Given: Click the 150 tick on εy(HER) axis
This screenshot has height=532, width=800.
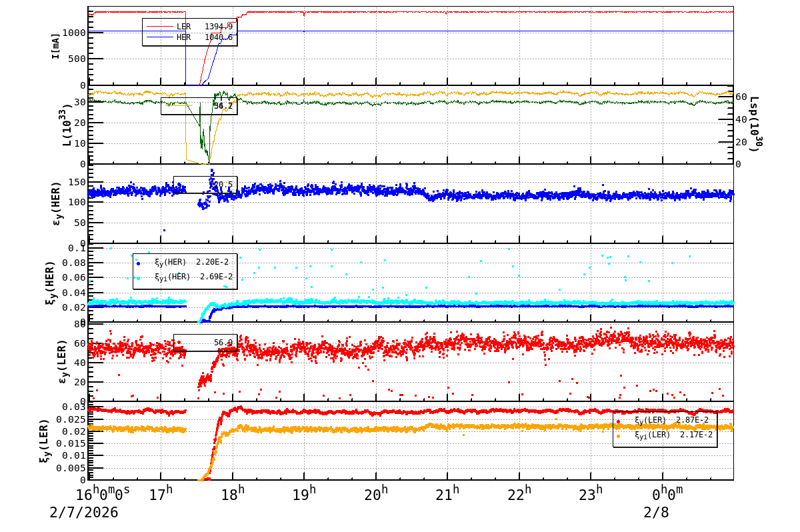Looking at the screenshot, I should pos(77,182).
